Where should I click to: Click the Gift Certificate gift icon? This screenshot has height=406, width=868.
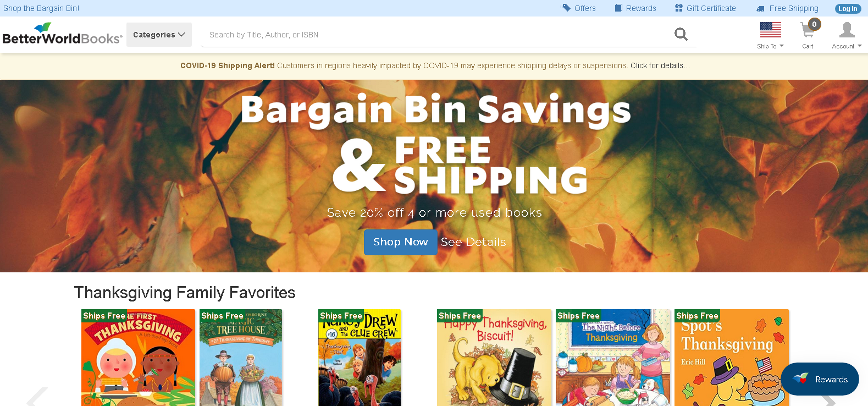tap(679, 8)
